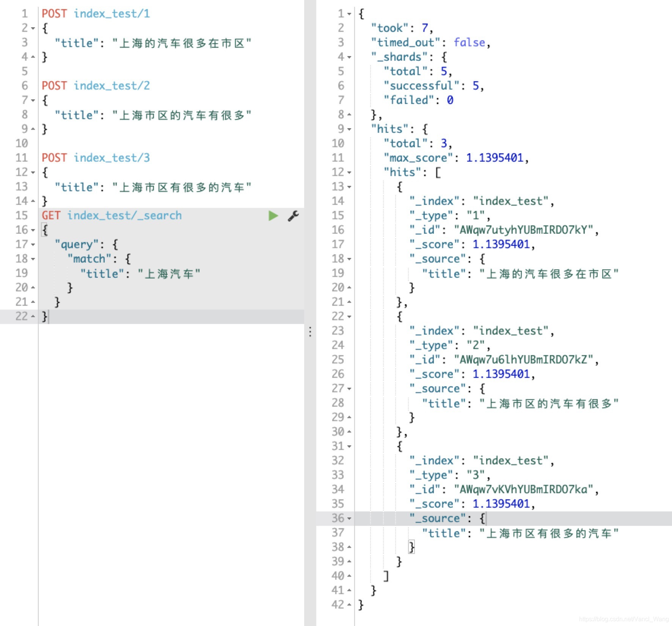Fold the inner "hits" array on line 12
The image size is (672, 626).
coord(349,173)
